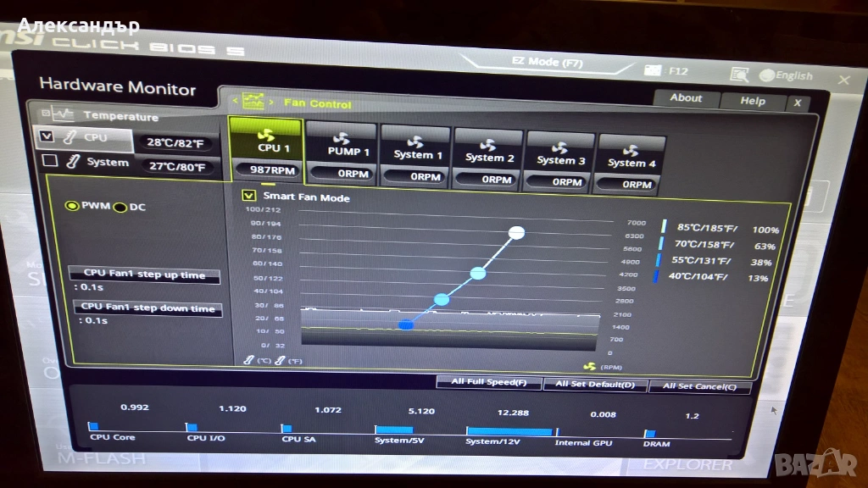Open the search magnifier icon
The width and height of the screenshot is (868, 488).
[x=738, y=75]
